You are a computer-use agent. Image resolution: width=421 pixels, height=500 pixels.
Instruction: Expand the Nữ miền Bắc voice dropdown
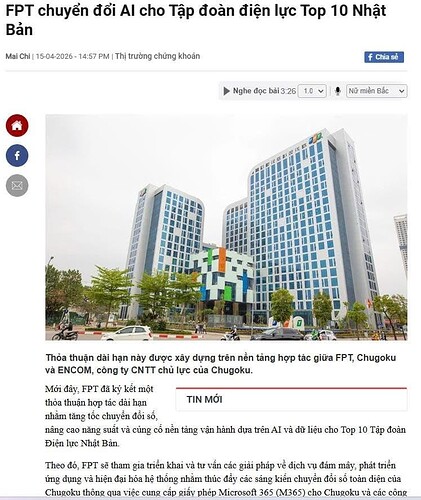pos(377,91)
